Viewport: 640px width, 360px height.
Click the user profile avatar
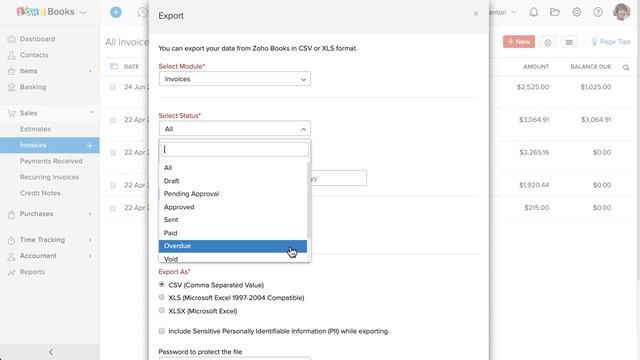point(622,12)
